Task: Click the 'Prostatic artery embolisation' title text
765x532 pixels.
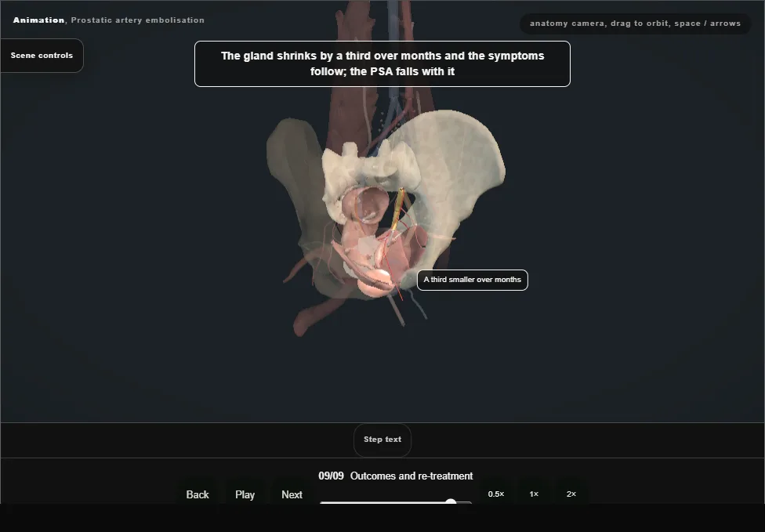Action: [x=138, y=20]
